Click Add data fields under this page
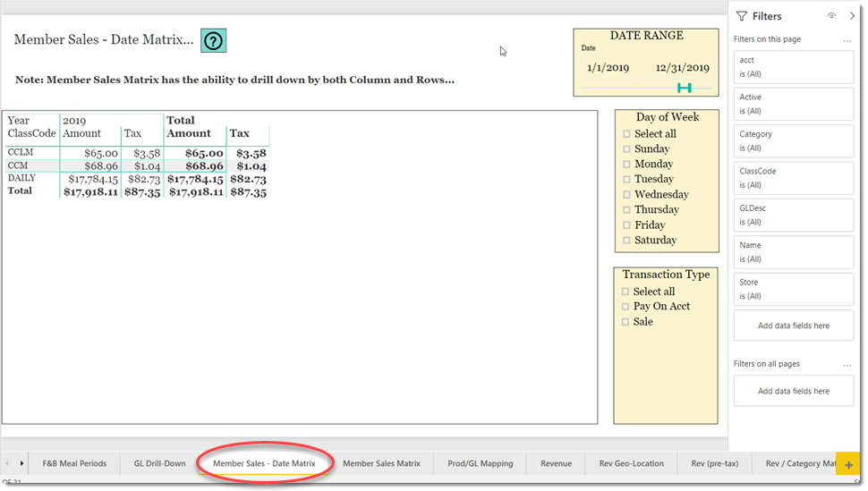 (793, 326)
